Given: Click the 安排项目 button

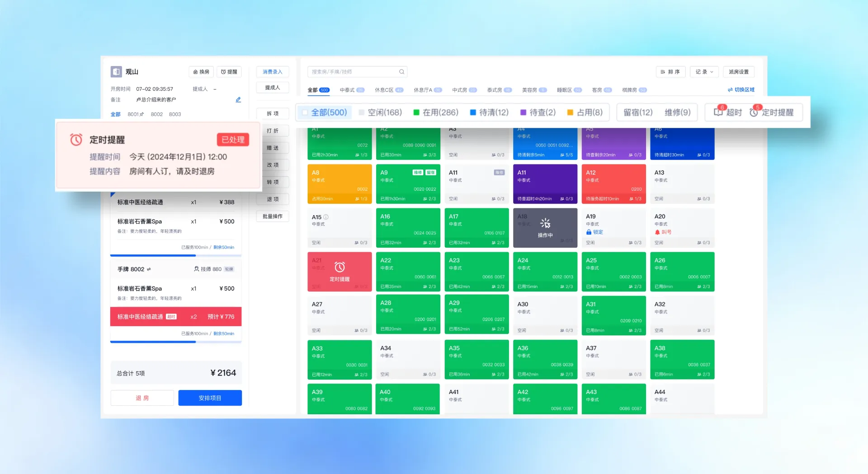Looking at the screenshot, I should point(210,398).
